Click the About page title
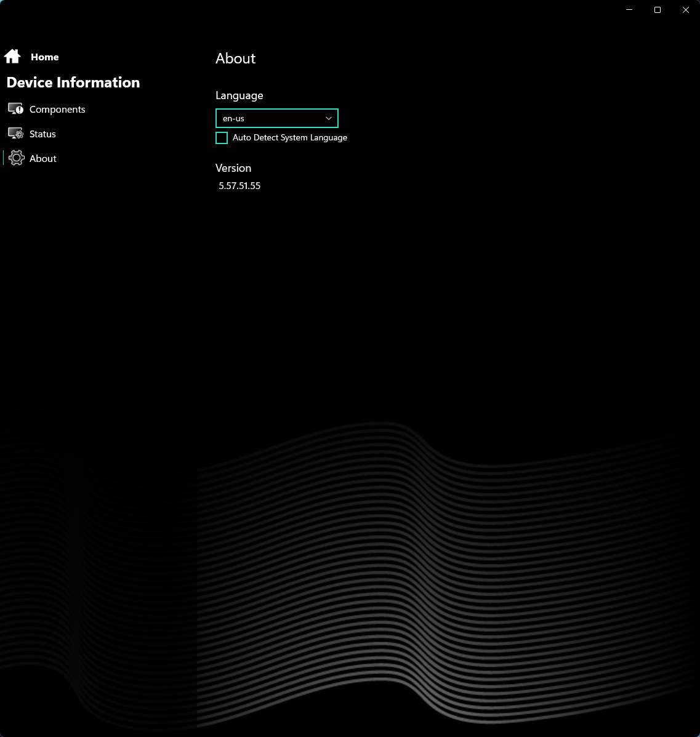This screenshot has width=700, height=737. coord(236,58)
